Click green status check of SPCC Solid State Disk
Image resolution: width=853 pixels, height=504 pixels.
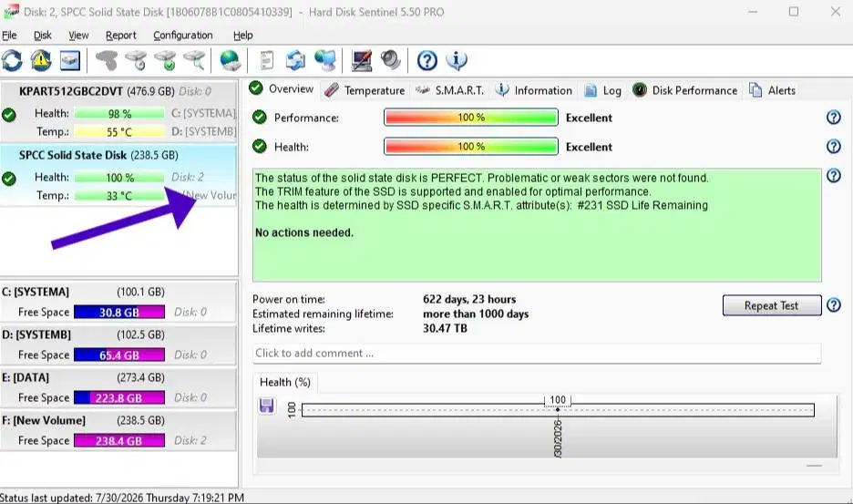tap(9, 179)
